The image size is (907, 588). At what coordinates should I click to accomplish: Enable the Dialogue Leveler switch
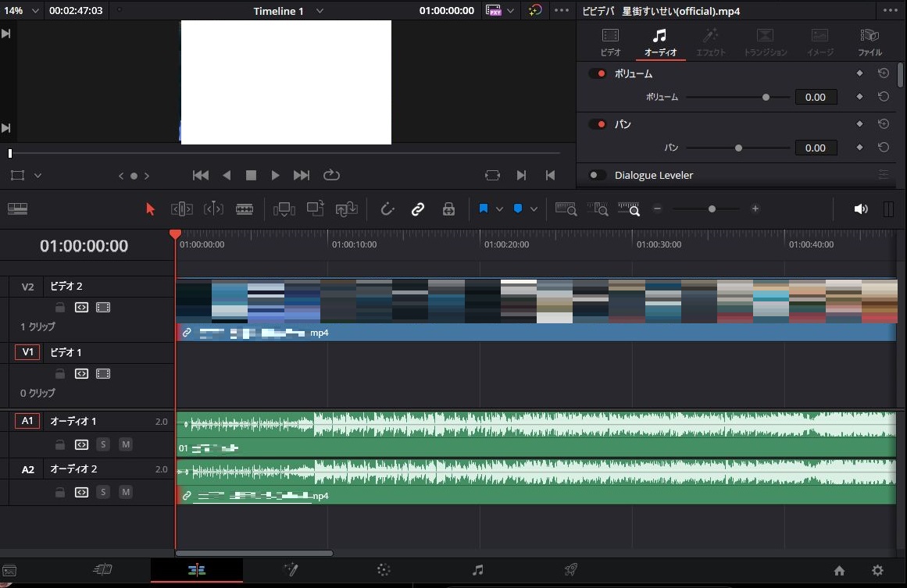coord(598,175)
